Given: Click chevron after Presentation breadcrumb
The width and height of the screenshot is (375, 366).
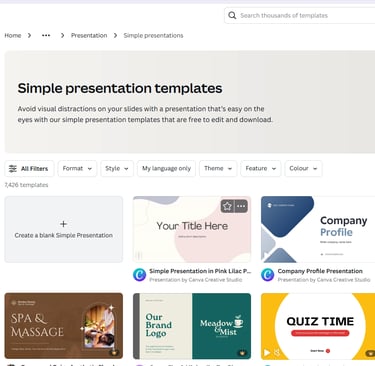Looking at the screenshot, I should [x=115, y=35].
